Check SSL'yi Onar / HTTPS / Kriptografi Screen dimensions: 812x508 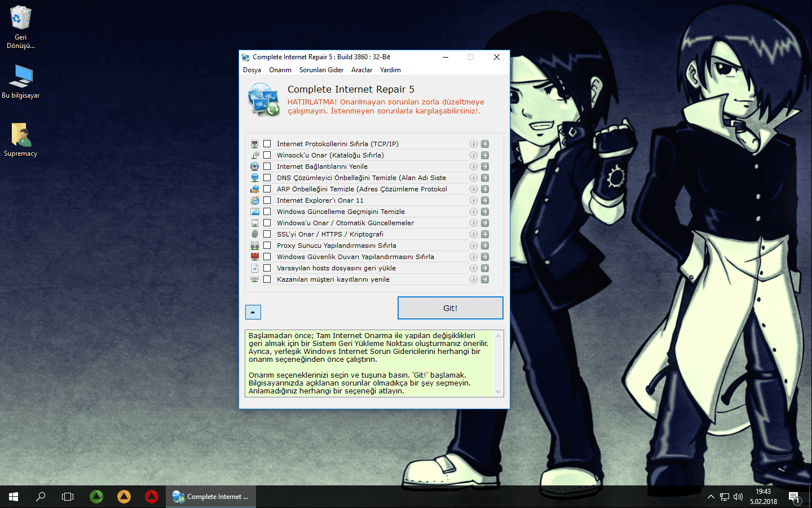(267, 234)
